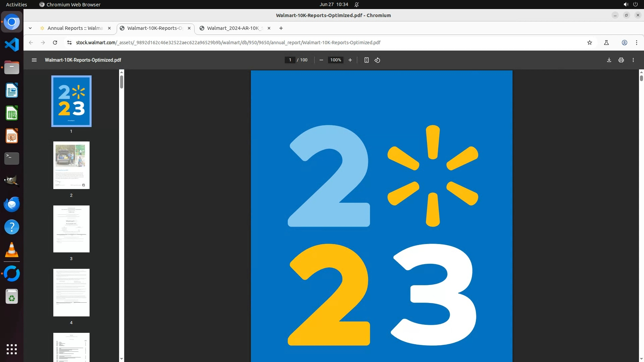Click the page number input field

tap(290, 60)
